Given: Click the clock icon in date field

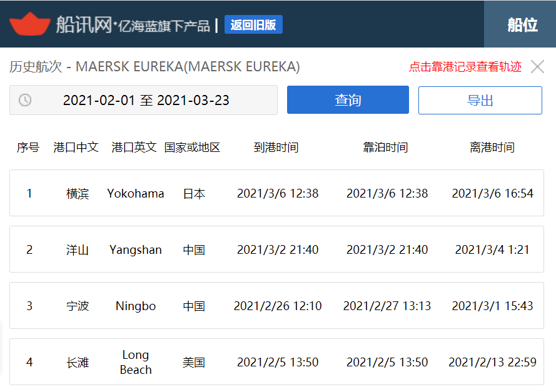Looking at the screenshot, I should pos(25,100).
